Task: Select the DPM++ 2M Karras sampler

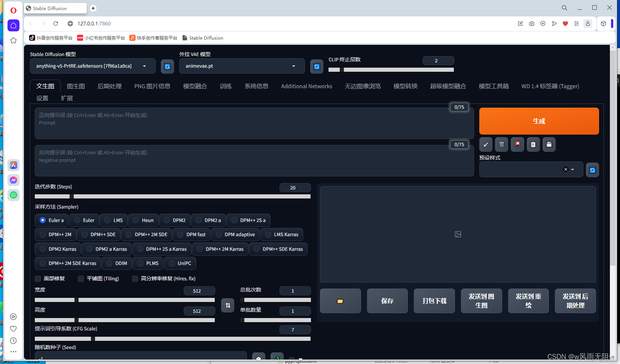Action: 220,249
